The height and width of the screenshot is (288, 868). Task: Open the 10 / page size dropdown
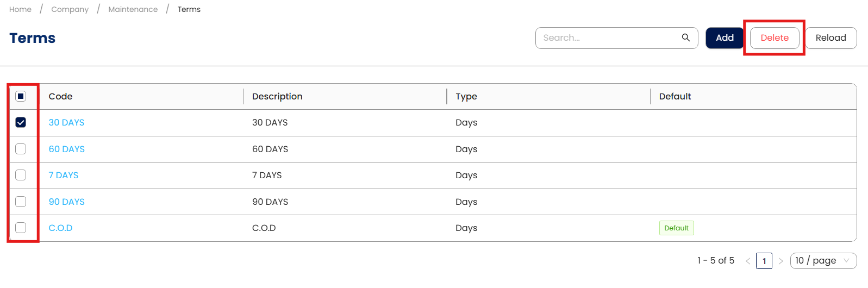click(823, 261)
